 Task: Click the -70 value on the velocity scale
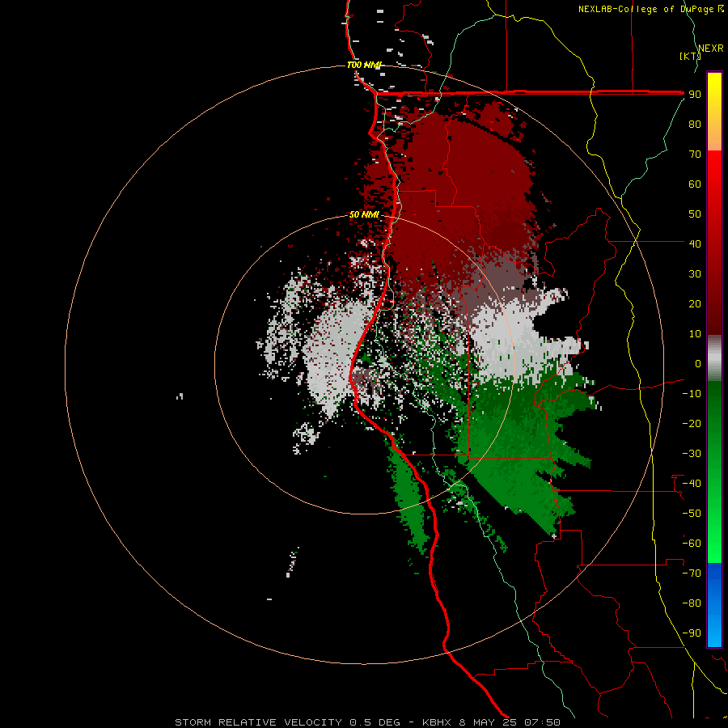[x=692, y=574]
